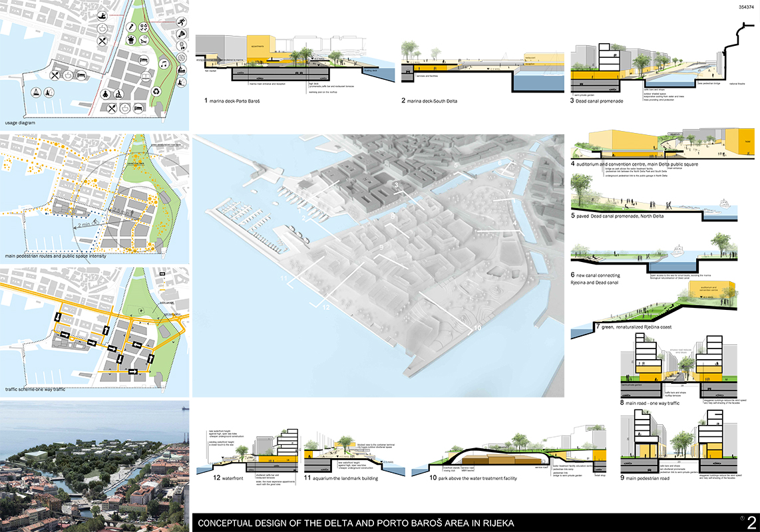Open the section 8 main road drawing
The height and width of the screenshot is (532, 760).
(x=679, y=367)
